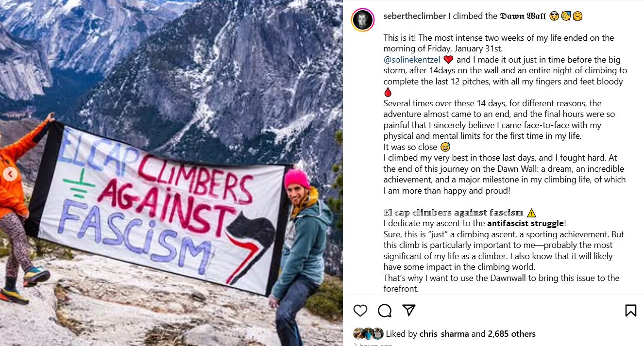The width and height of the screenshot is (644, 346).
Task: Click the middle liker avatar
Action: (368, 334)
